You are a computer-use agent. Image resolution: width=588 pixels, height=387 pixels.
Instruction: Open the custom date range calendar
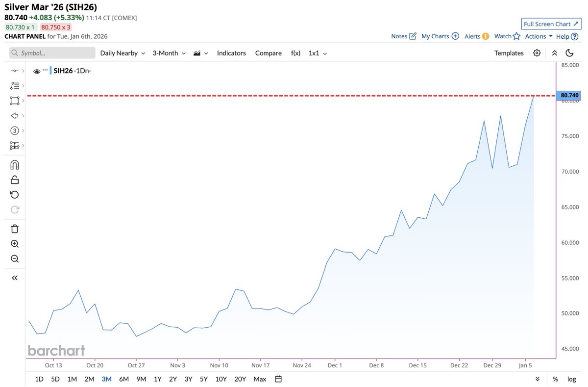click(278, 379)
